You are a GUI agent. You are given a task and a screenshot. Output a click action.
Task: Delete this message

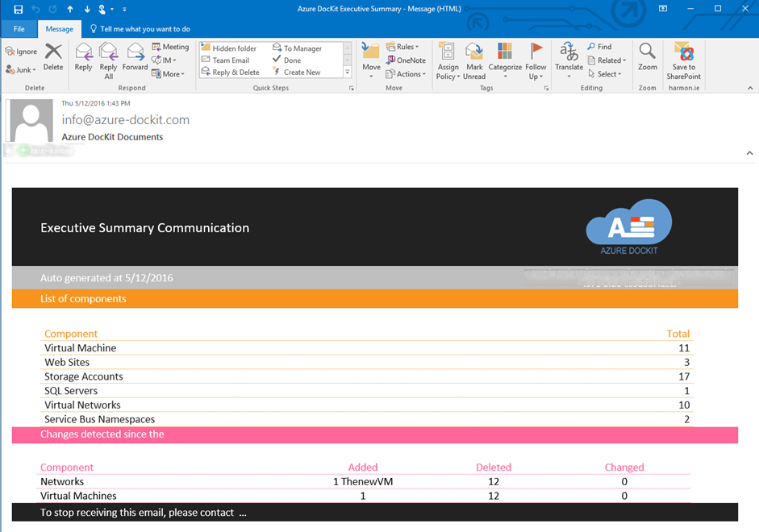pos(53,57)
